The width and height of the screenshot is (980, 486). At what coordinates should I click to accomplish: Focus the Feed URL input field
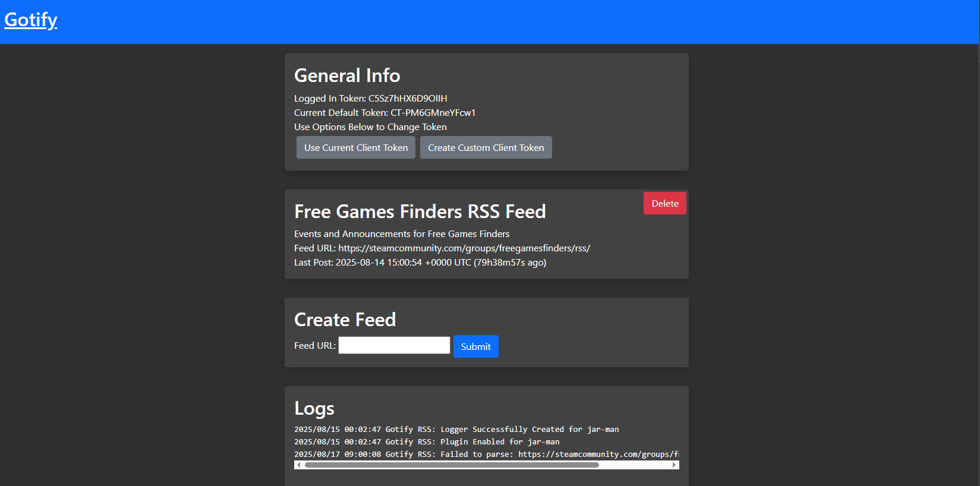pos(394,345)
